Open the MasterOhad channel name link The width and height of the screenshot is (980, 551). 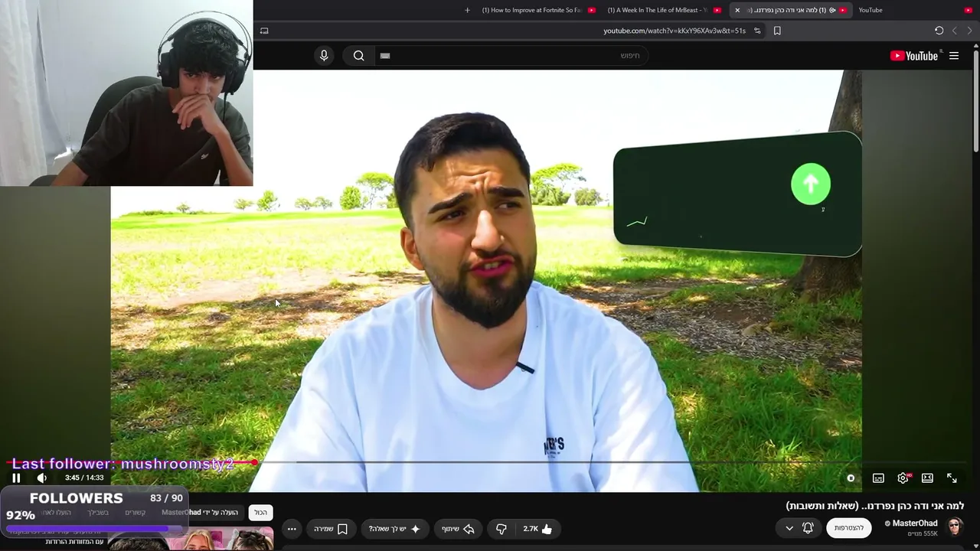pos(915,523)
